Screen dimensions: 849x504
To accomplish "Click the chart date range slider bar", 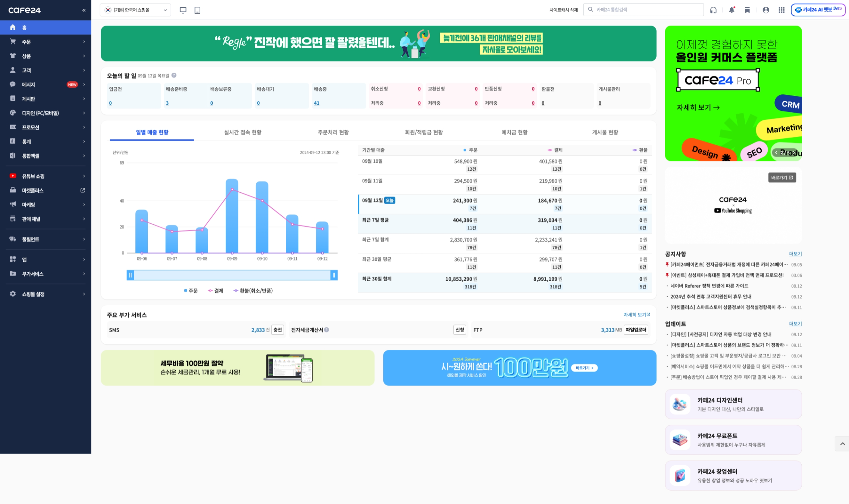I will pyautogui.click(x=232, y=275).
